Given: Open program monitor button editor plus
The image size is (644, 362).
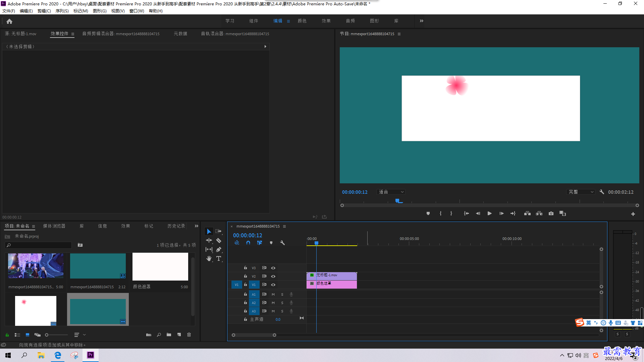Looking at the screenshot, I should point(633,214).
